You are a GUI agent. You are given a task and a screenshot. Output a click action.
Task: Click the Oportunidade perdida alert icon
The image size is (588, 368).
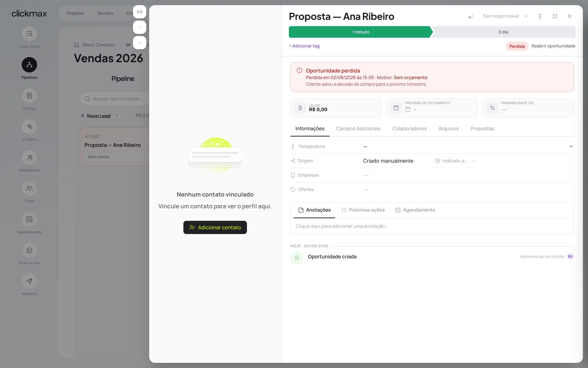click(x=299, y=71)
